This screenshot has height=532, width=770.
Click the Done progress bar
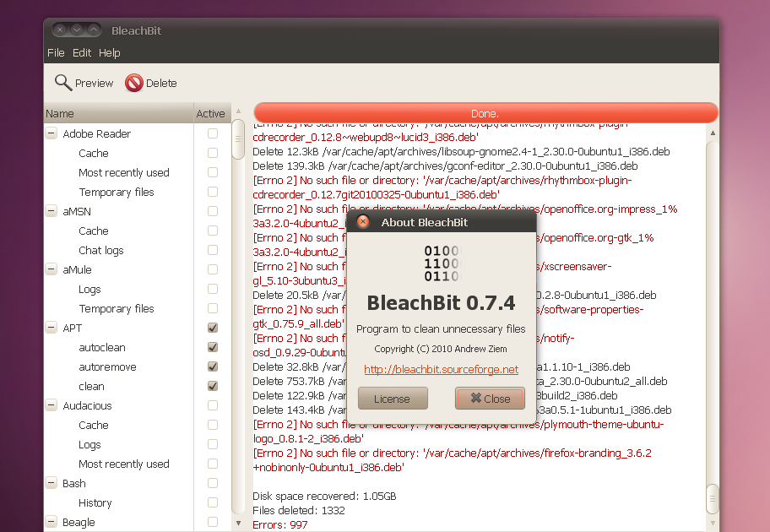pyautogui.click(x=485, y=113)
